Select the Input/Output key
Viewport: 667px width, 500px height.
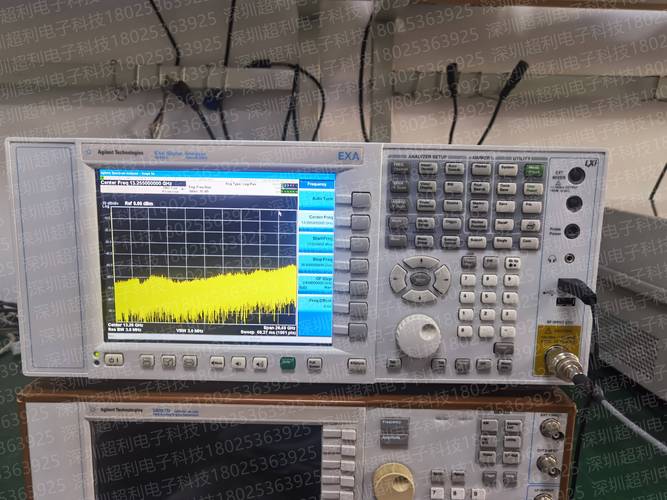(428, 168)
